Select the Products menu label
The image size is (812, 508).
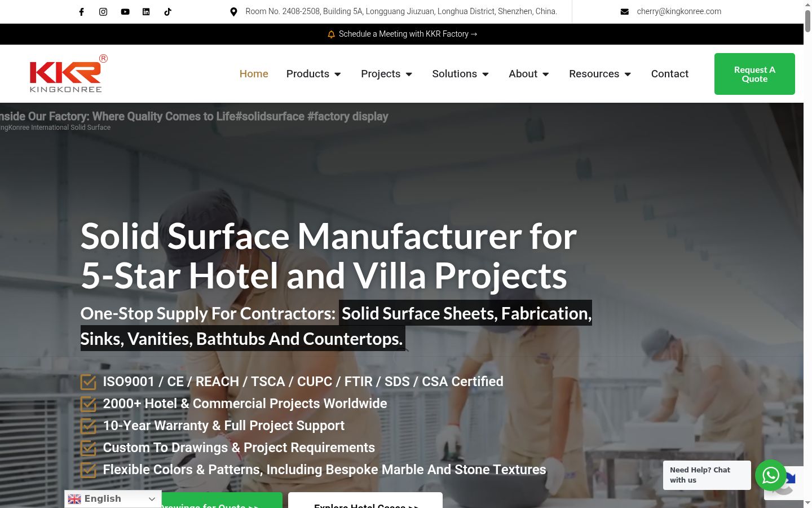click(x=308, y=74)
